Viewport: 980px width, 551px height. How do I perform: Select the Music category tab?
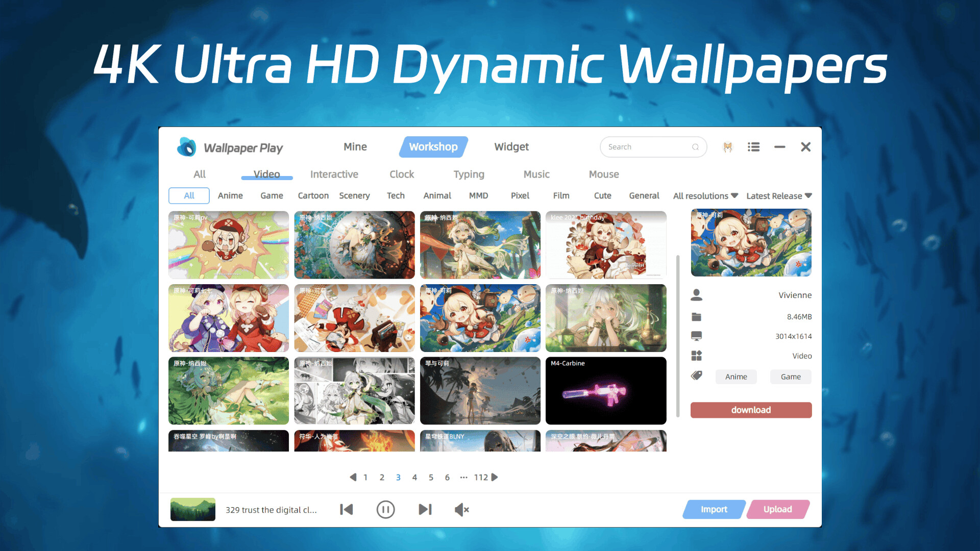[x=536, y=174]
